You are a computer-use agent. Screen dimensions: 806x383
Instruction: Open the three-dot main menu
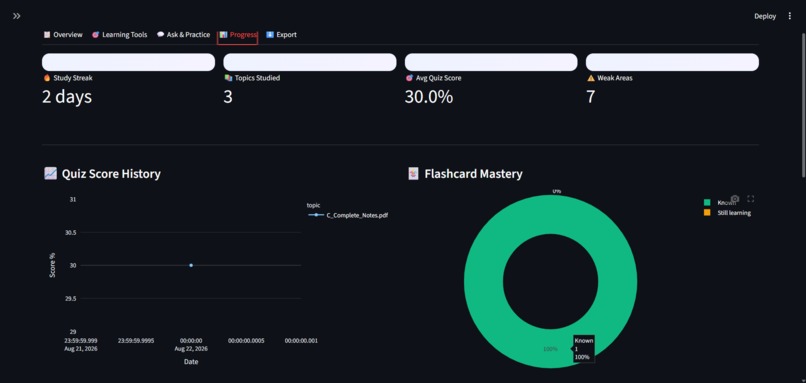tap(790, 16)
